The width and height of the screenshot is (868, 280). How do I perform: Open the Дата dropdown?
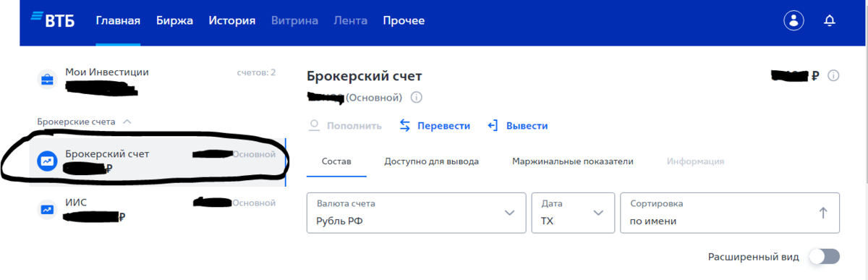pos(573,213)
